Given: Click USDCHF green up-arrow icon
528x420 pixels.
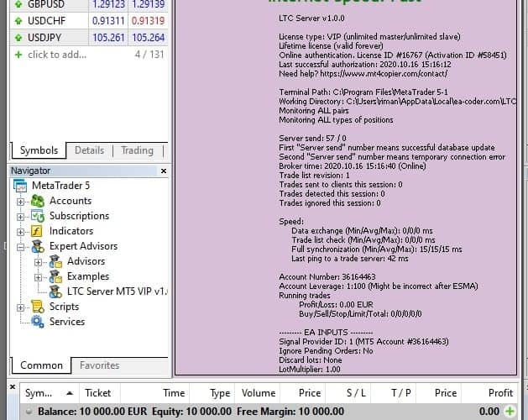Looking at the screenshot, I should [x=18, y=21].
